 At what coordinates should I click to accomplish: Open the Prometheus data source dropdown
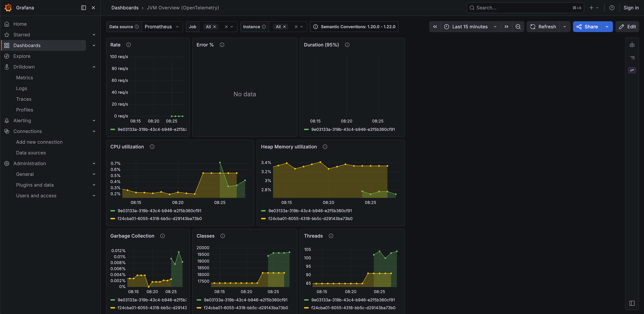[x=162, y=27]
